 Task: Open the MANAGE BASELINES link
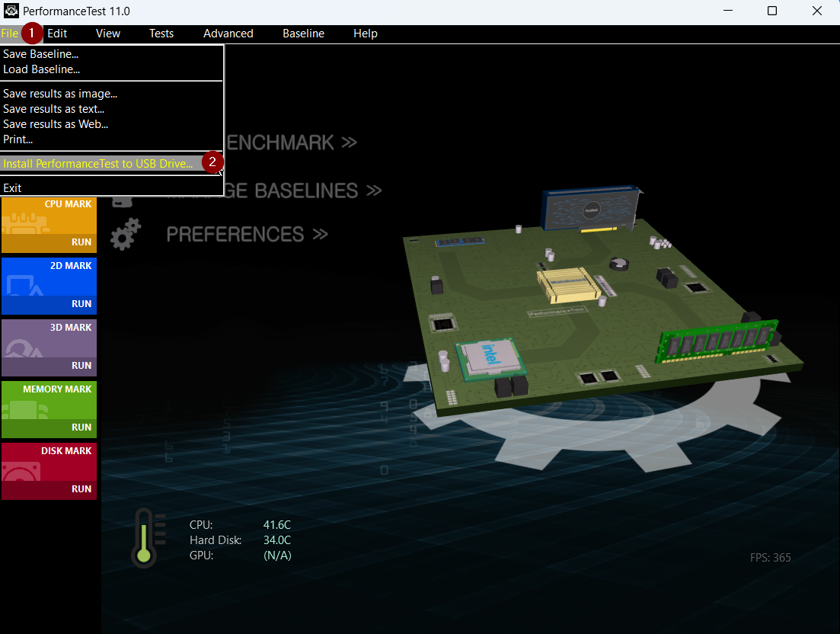[x=302, y=191]
